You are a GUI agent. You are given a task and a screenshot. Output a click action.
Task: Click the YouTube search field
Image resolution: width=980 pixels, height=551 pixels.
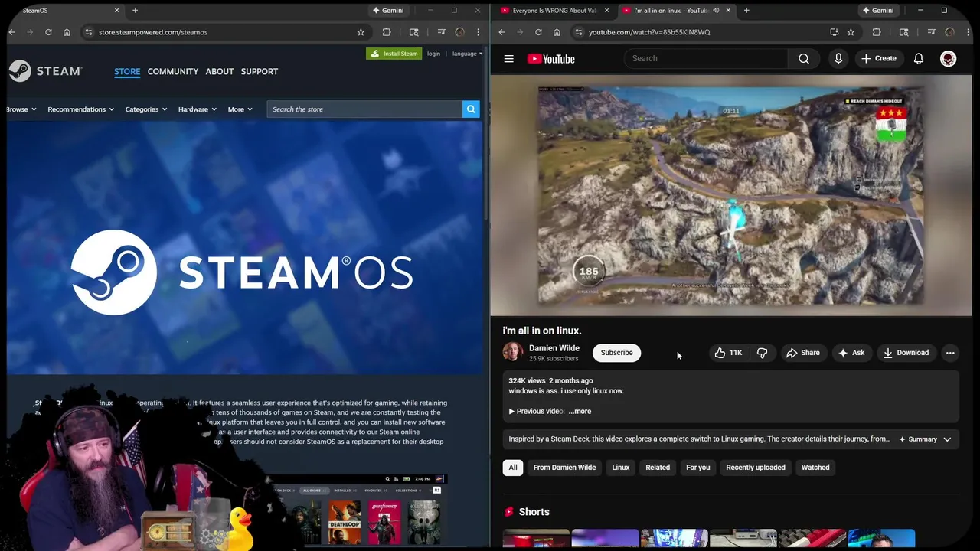[x=706, y=58]
